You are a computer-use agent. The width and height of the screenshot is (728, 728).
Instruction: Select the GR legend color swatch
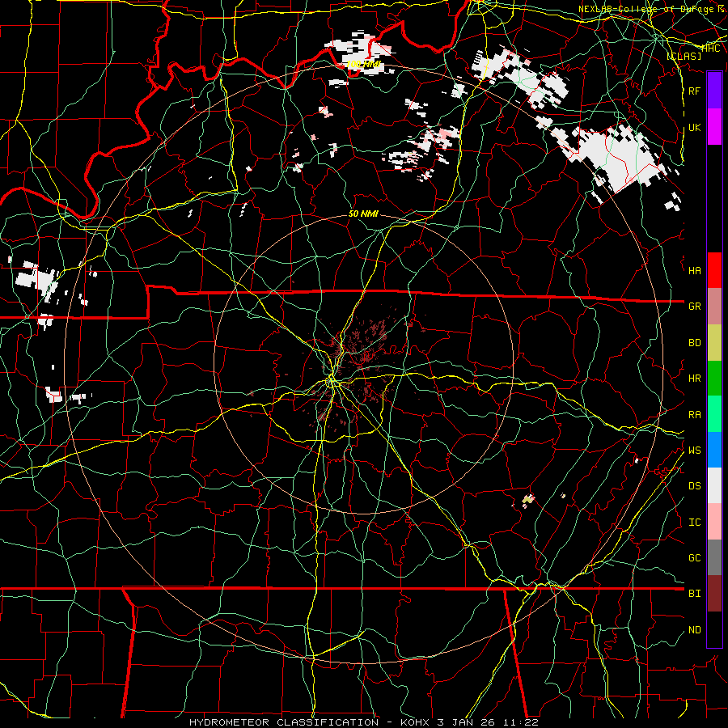click(714, 307)
